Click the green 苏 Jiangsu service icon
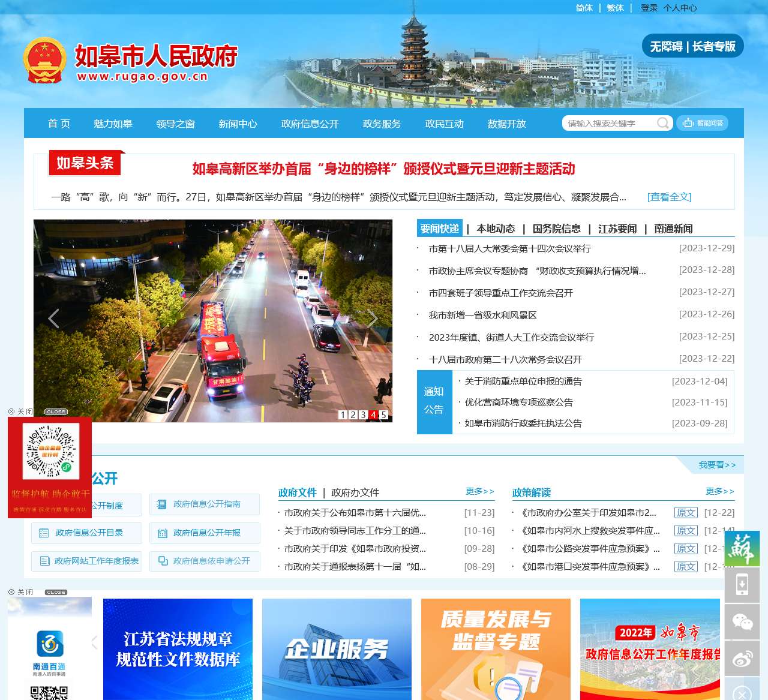The width and height of the screenshot is (768, 700). 743,548
